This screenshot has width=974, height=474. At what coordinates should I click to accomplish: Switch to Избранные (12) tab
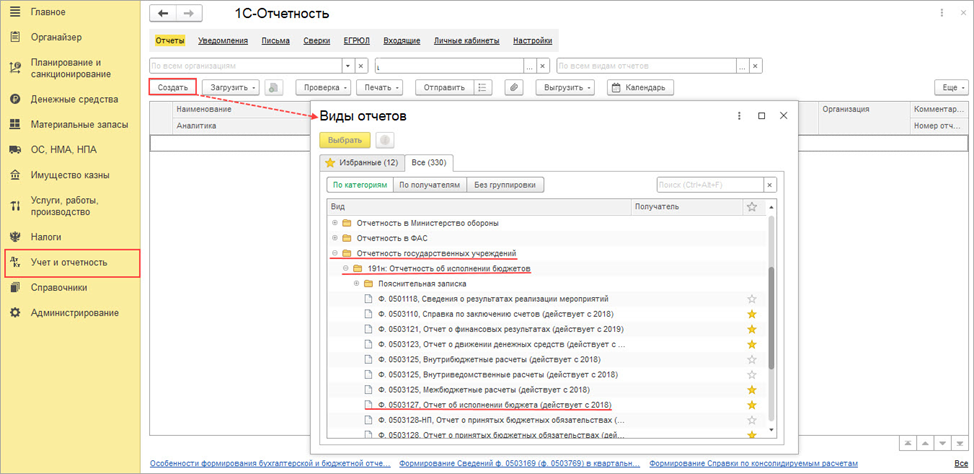[362, 162]
